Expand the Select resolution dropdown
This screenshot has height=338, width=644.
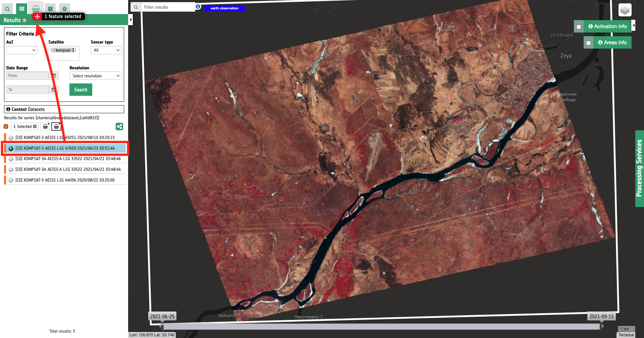point(96,76)
